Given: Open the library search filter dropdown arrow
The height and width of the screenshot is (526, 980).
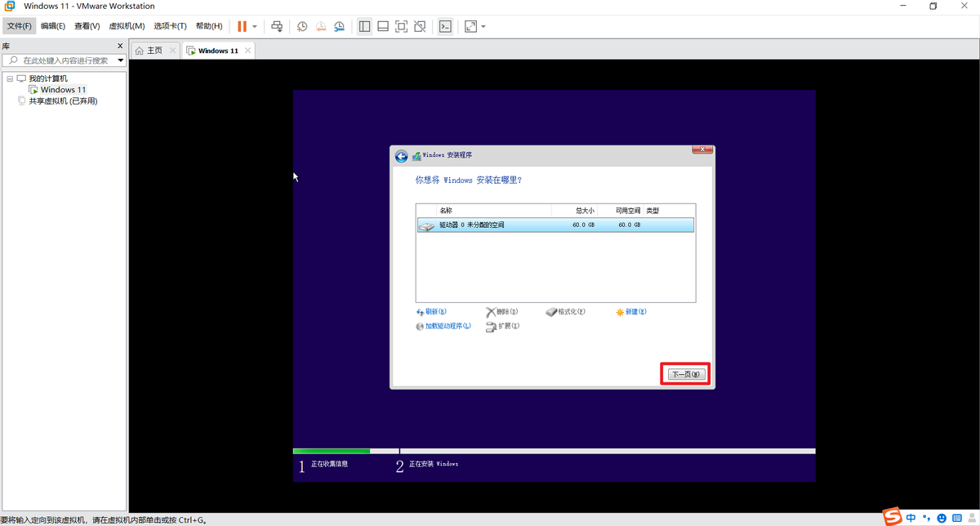Looking at the screenshot, I should tap(120, 60).
